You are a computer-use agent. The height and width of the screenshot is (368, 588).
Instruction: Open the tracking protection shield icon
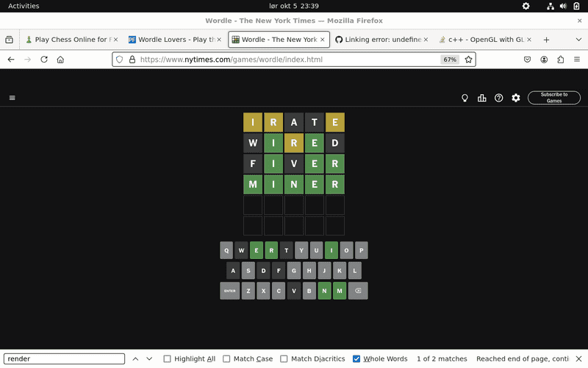119,60
